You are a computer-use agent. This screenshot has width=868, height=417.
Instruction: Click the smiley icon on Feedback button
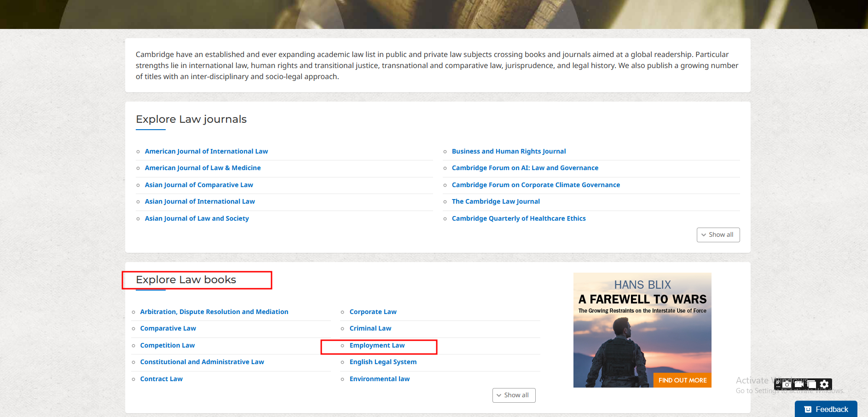click(x=808, y=409)
